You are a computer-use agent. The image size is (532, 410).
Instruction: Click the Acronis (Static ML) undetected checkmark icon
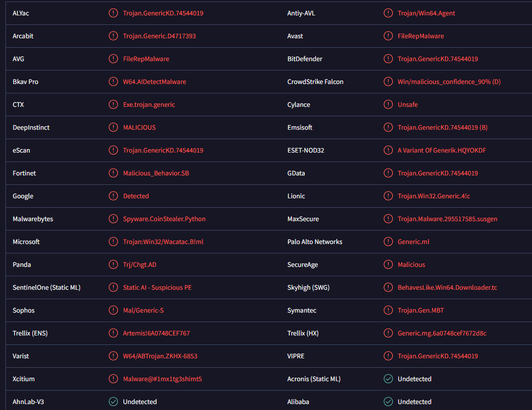coord(388,379)
